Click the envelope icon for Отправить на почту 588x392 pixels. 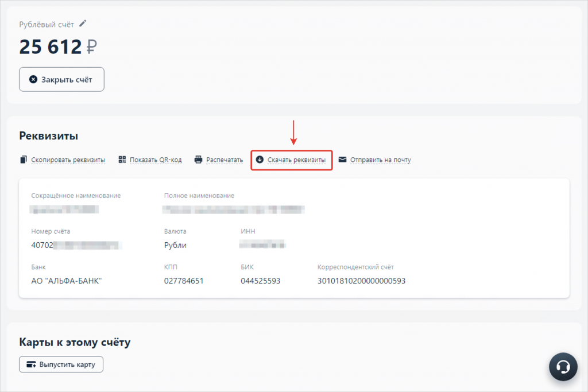342,160
